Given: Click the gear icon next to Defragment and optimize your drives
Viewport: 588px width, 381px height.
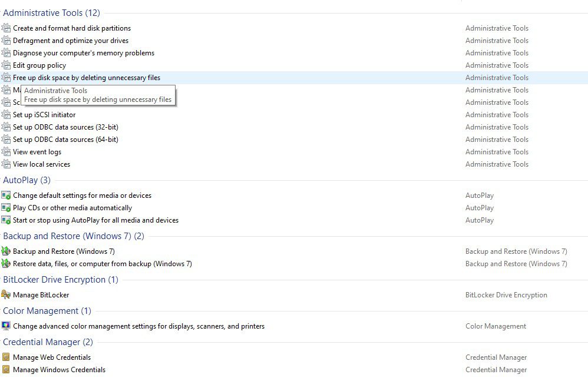Looking at the screenshot, I should (6, 41).
